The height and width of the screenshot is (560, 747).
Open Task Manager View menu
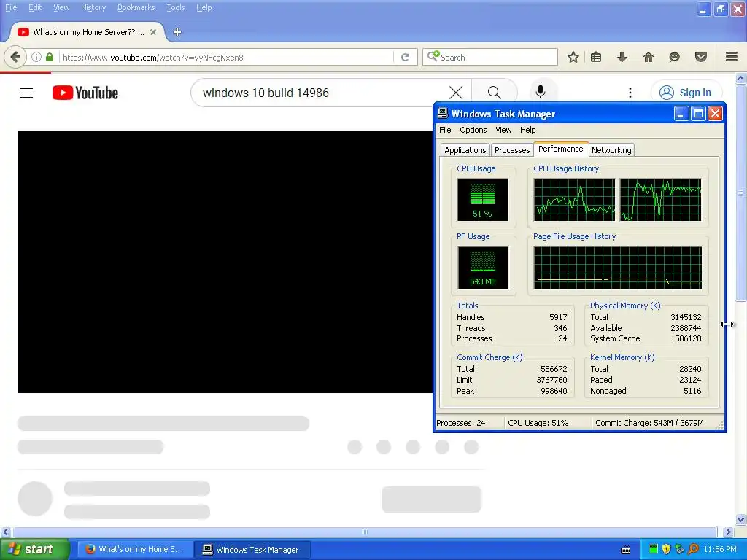pos(503,130)
